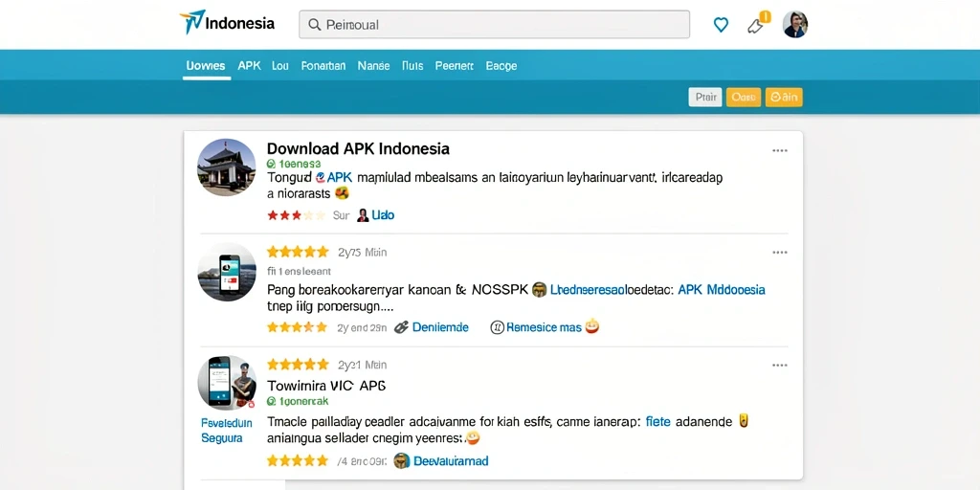The image size is (980, 490).
Task: Click the five-star rating beside 2y21 Main
Action: tap(298, 365)
